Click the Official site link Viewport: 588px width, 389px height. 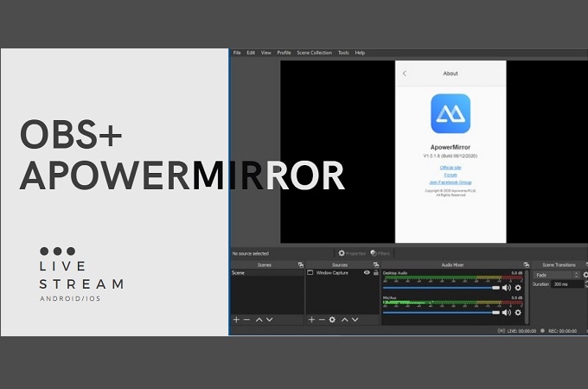tap(451, 167)
